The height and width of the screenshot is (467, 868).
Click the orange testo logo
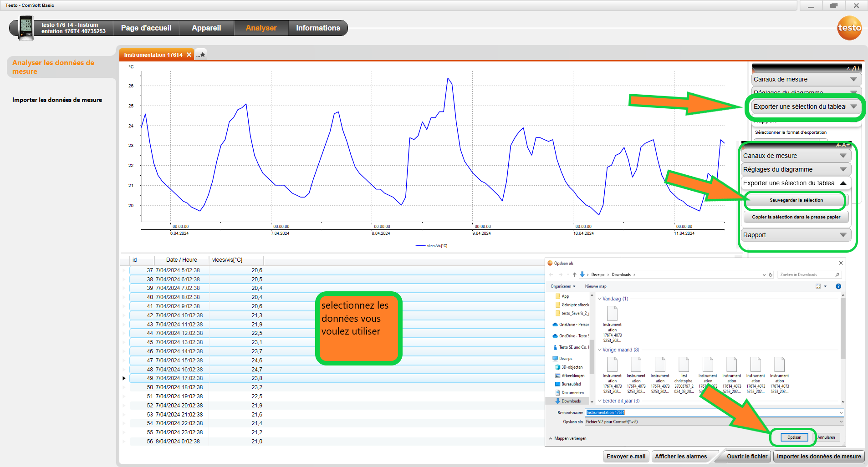[849, 28]
